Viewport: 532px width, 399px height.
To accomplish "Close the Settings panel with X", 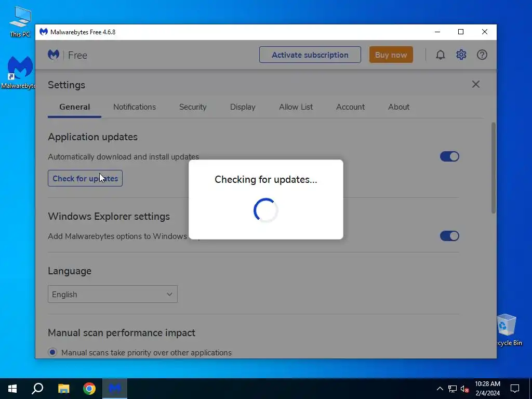I will (476, 84).
